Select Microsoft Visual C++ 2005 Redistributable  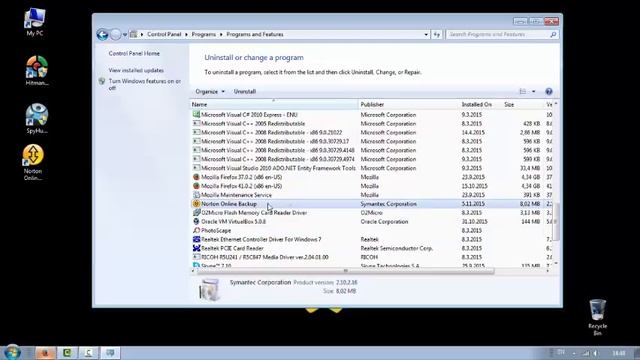point(372,124)
